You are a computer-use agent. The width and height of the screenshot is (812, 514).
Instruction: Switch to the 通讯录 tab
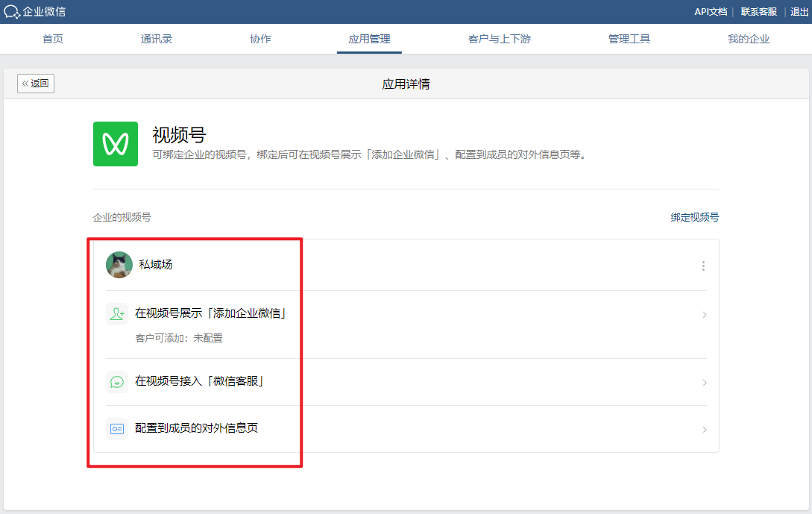157,39
